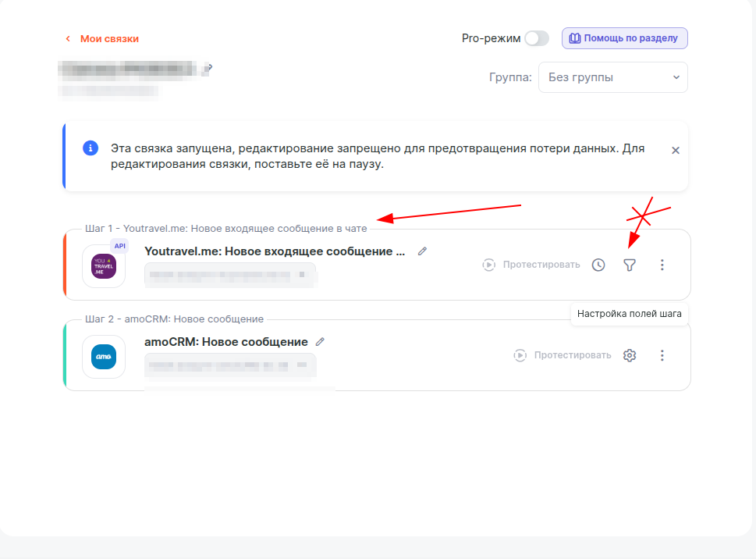Open the three-dot menu on the amoCRM step
The width and height of the screenshot is (756, 559).
tap(662, 354)
